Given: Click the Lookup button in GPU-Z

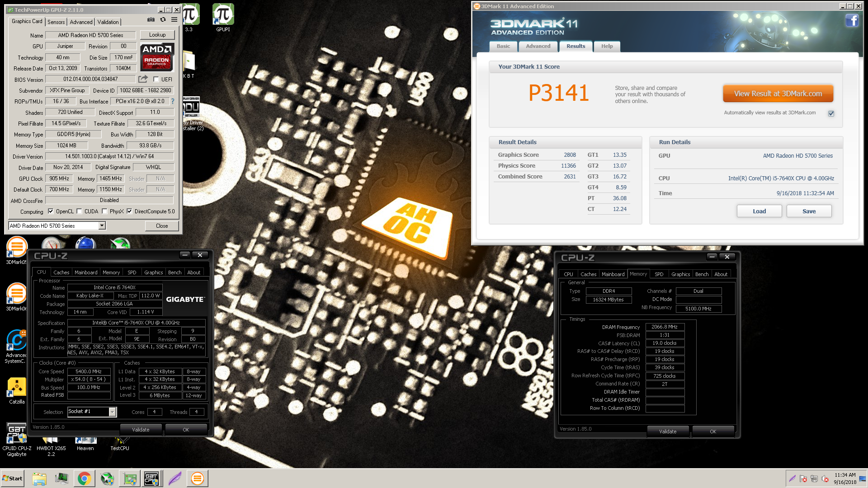Looking at the screenshot, I should tap(157, 35).
